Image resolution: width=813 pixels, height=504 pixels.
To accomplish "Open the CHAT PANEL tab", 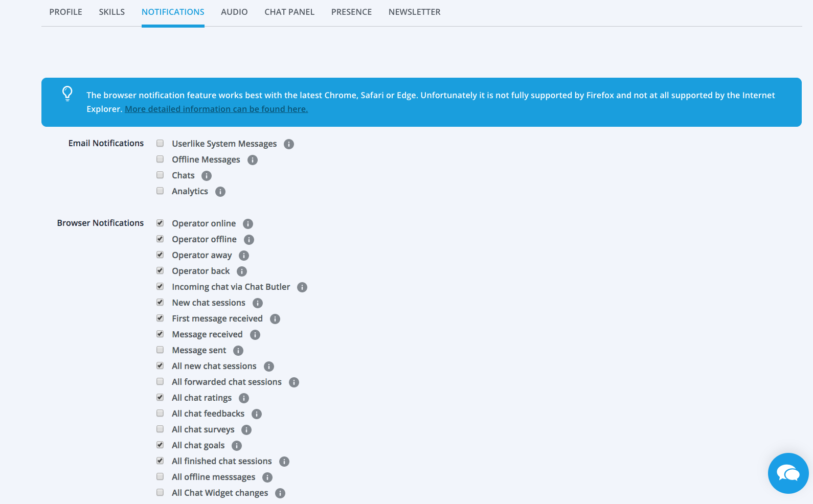I will coord(289,12).
